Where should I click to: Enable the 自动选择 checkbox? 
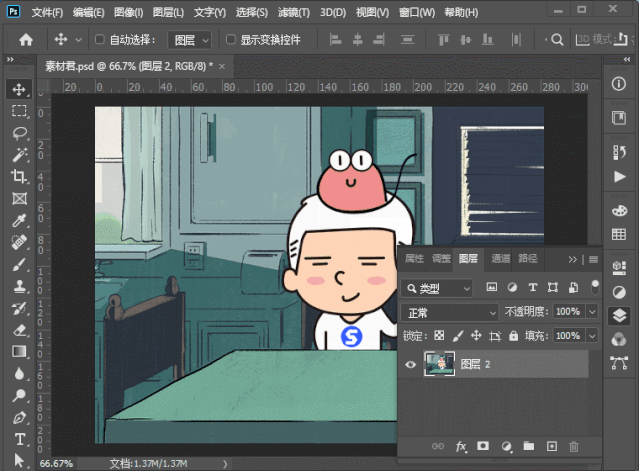click(x=99, y=40)
